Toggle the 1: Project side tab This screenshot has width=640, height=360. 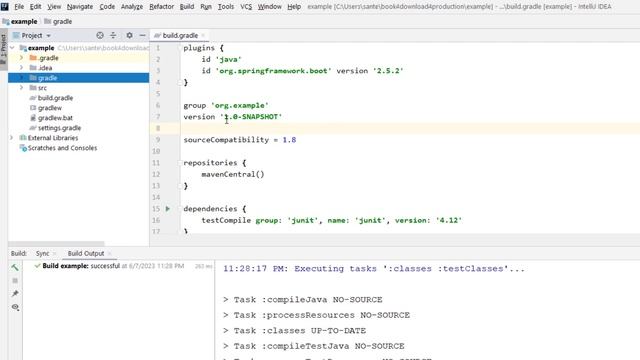click(4, 49)
